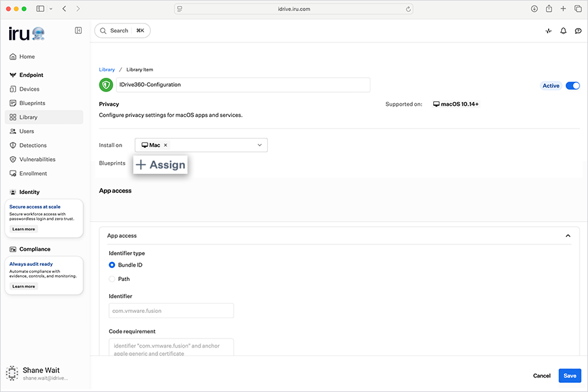Click the Search box
The width and height of the screenshot is (588, 392).
click(123, 31)
